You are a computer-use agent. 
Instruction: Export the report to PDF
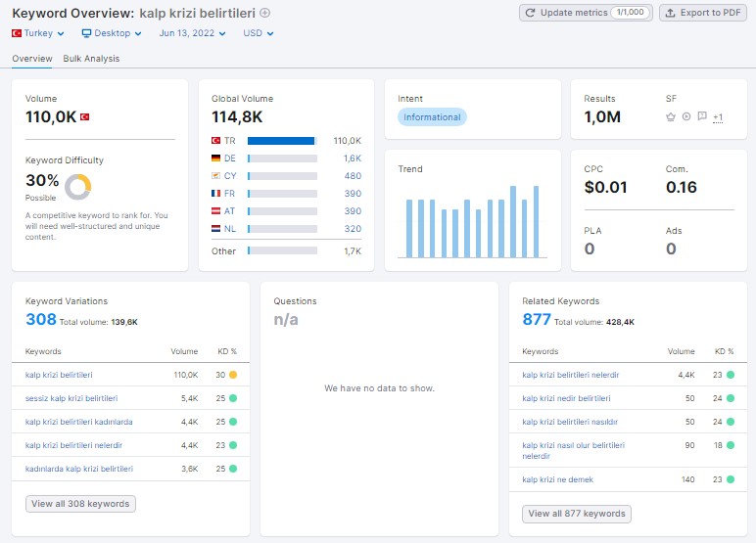pos(703,13)
